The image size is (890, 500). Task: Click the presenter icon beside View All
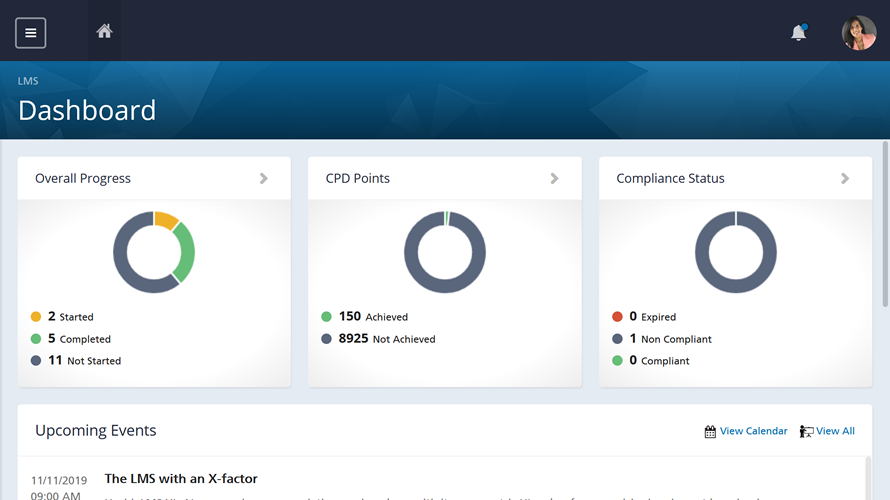click(x=806, y=431)
